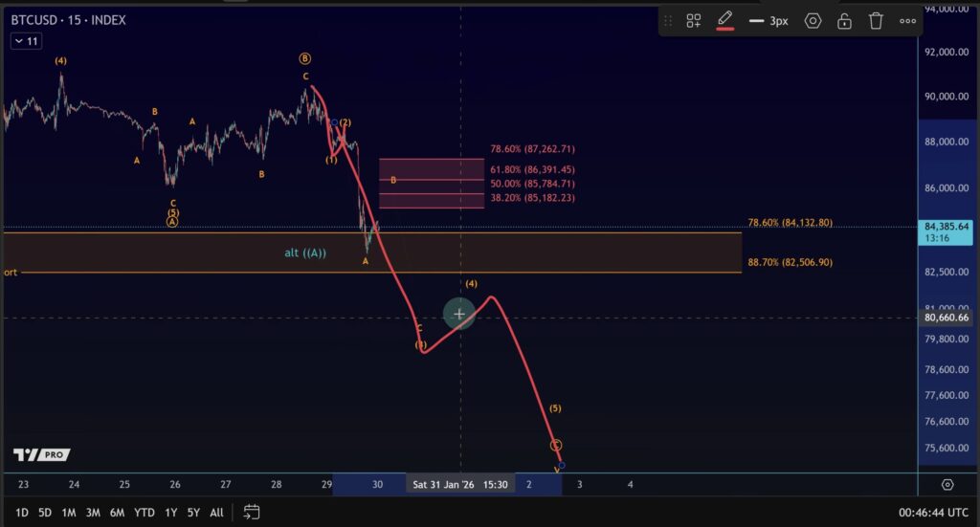
Task: Open the UTC timezone menu
Action: point(934,513)
